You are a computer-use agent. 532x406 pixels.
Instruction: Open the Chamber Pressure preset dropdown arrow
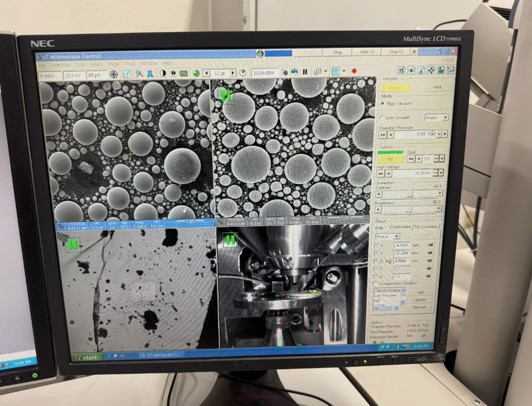(391, 134)
